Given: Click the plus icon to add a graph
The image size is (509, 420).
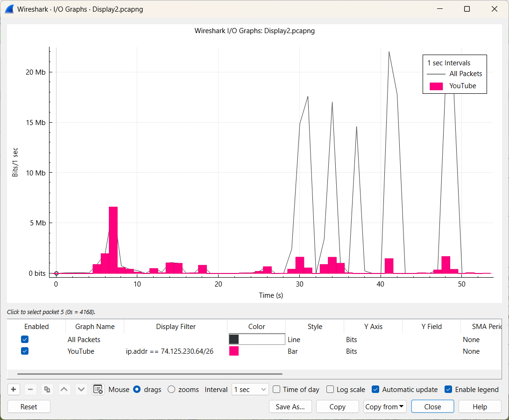Looking at the screenshot, I should (14, 390).
